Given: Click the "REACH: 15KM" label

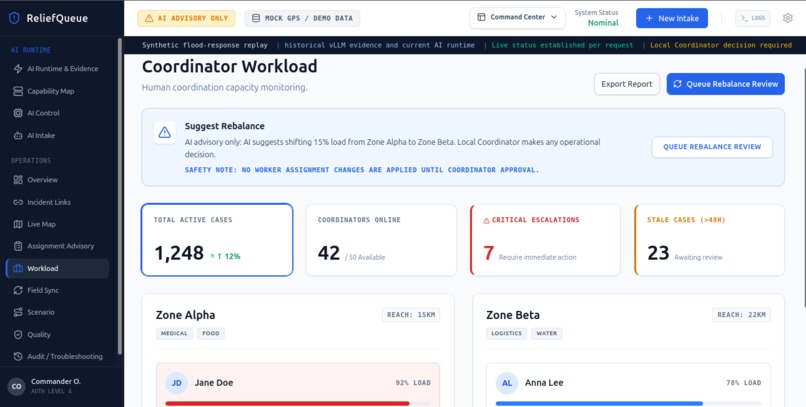Looking at the screenshot, I should [411, 315].
